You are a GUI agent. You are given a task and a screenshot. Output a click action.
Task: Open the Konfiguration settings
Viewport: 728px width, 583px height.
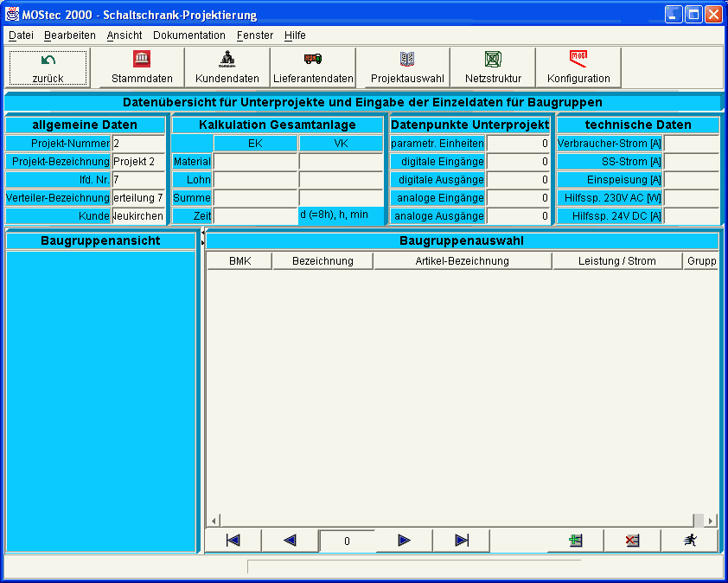(x=578, y=67)
